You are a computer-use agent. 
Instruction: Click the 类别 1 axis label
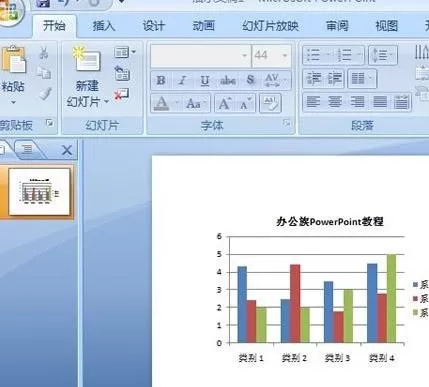coord(251,358)
